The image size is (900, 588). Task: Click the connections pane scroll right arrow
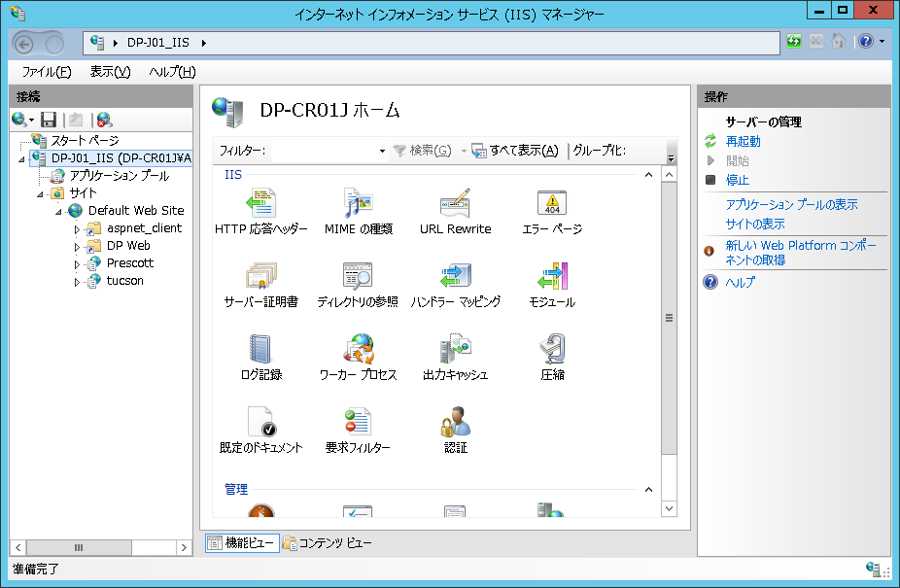pos(184,548)
